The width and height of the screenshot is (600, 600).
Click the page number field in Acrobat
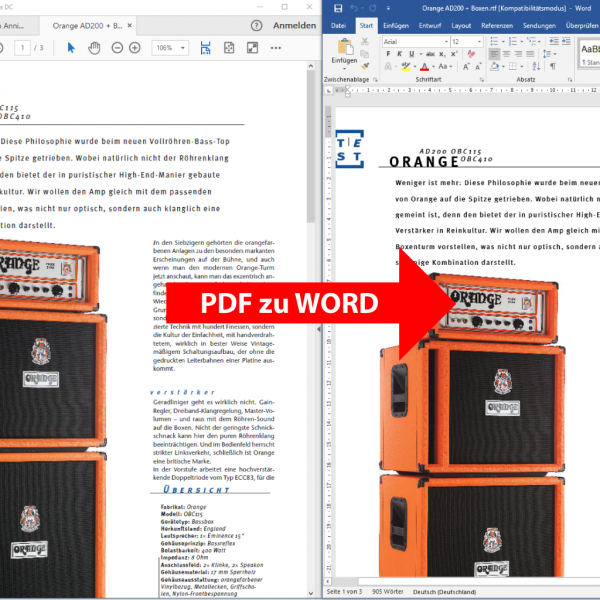coord(23,48)
